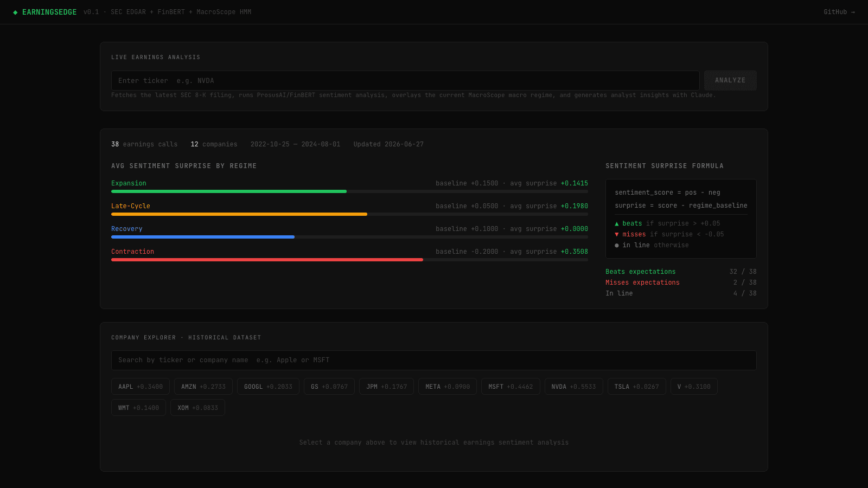Click the AVG SENTIMENT SURPRISE BY REGIME heading

tap(184, 166)
